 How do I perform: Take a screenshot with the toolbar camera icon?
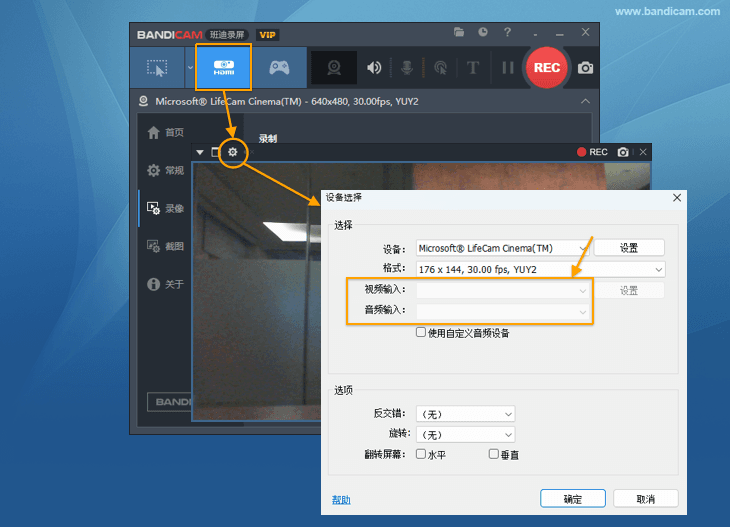tap(585, 68)
